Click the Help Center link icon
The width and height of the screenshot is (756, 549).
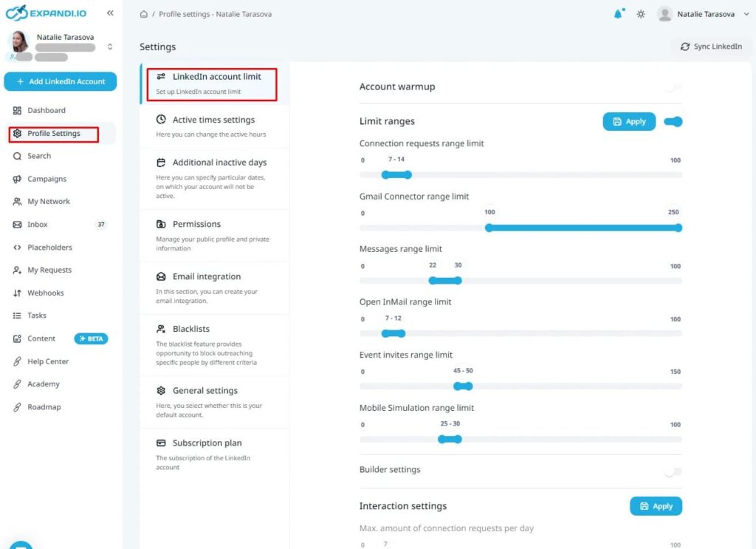pos(18,361)
